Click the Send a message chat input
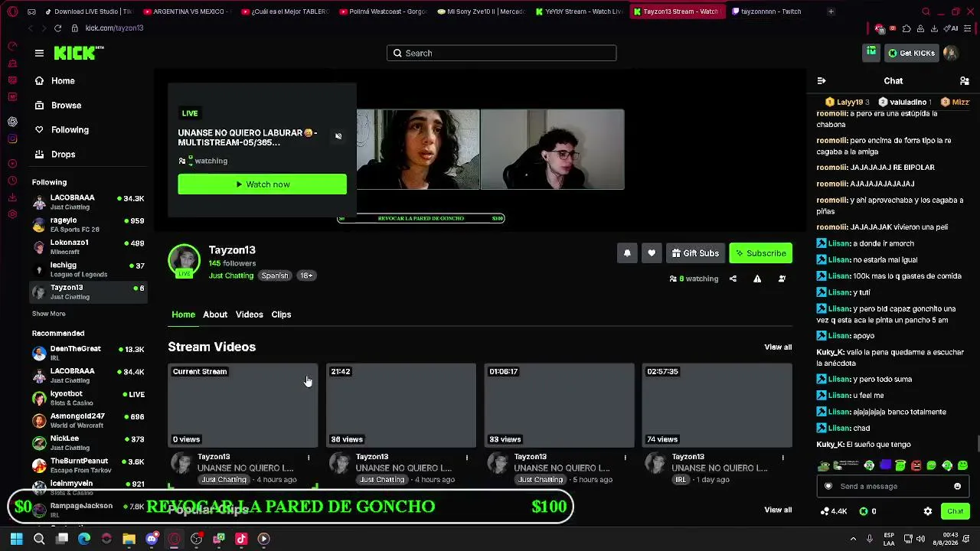980x551 pixels. [893, 486]
